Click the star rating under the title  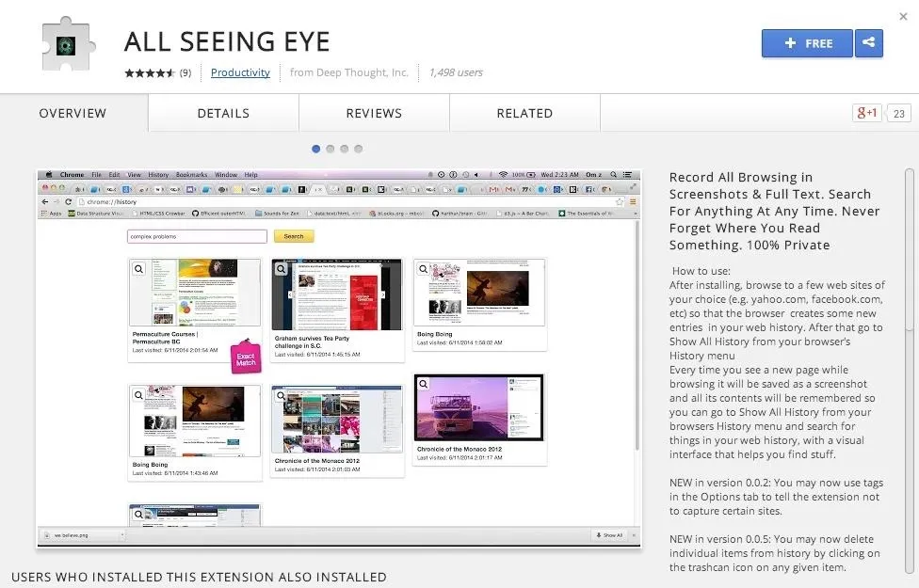pos(150,72)
